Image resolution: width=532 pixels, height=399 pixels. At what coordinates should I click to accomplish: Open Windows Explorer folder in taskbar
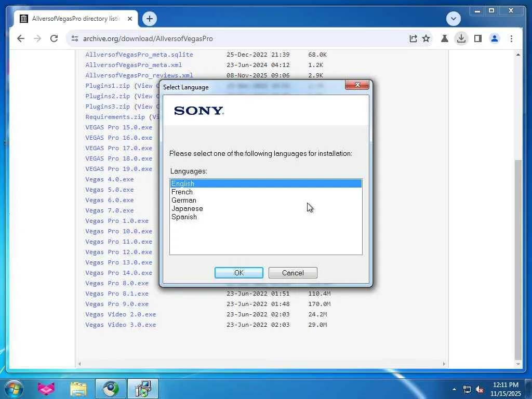coord(78,389)
